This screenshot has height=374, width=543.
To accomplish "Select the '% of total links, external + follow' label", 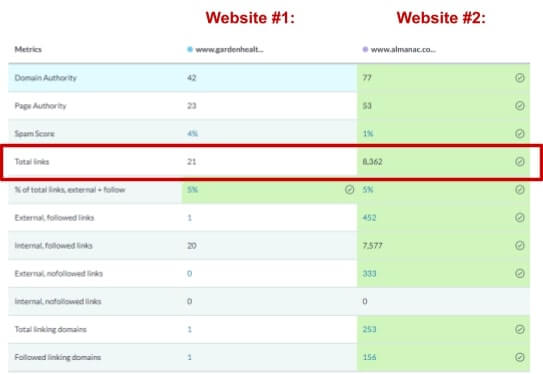I will pyautogui.click(x=70, y=189).
